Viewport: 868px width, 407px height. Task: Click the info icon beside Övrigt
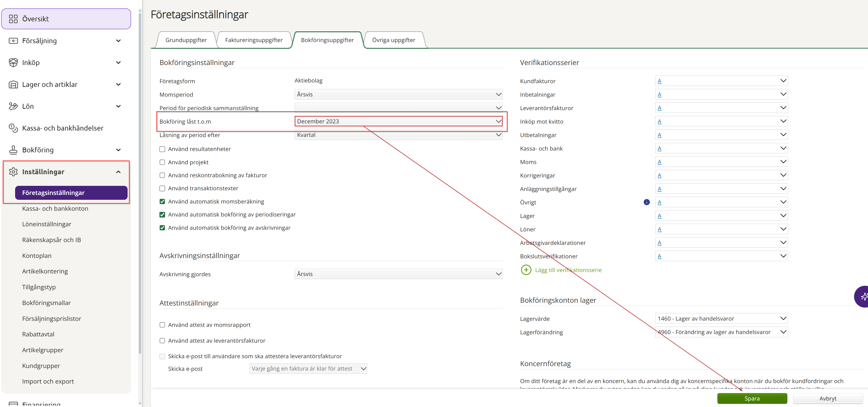pos(646,202)
